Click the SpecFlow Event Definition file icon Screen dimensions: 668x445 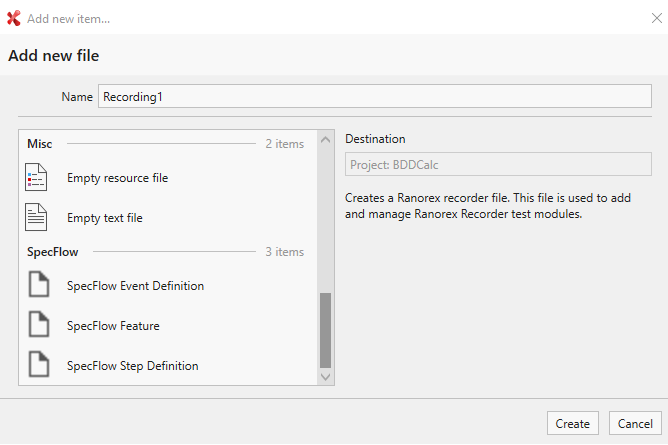pyautogui.click(x=39, y=284)
